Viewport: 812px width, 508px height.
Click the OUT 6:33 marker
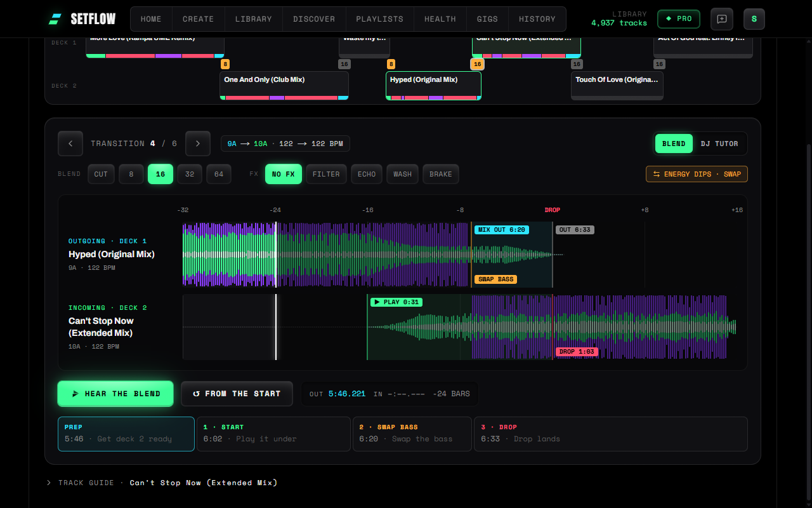coord(575,230)
